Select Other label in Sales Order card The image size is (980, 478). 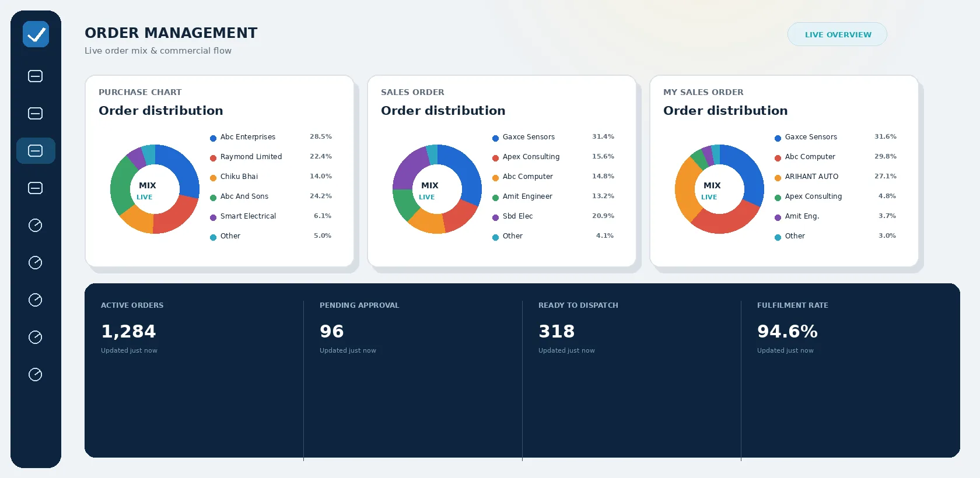pos(513,236)
